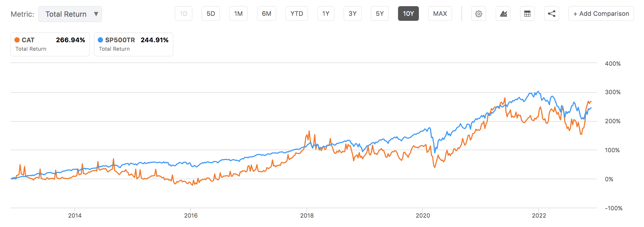Screen dimensions: 644x227
Task: Select the 1M time range
Action: [238, 14]
